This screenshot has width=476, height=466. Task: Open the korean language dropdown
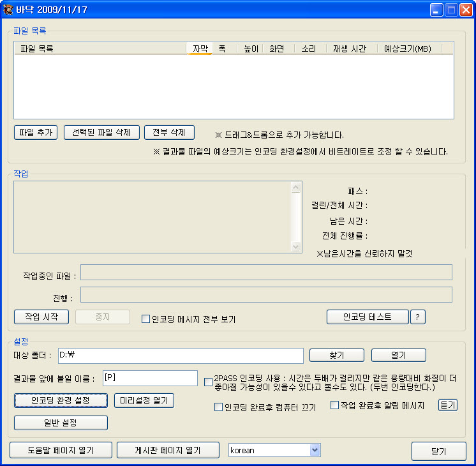314,450
